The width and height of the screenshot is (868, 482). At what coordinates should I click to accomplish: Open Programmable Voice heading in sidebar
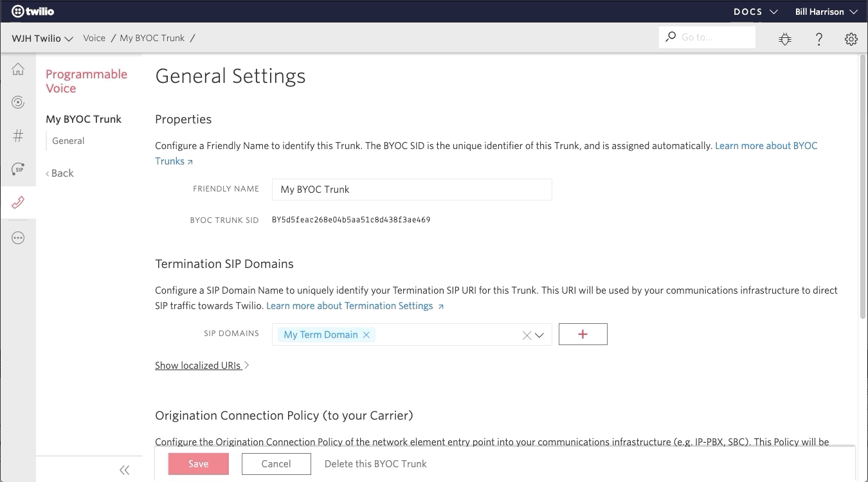coord(86,81)
